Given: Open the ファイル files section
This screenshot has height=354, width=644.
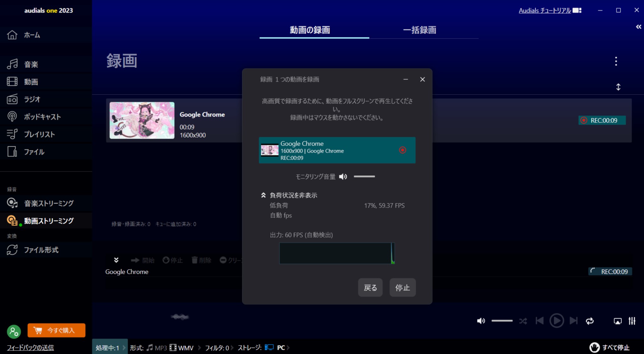Looking at the screenshot, I should pyautogui.click(x=46, y=152).
